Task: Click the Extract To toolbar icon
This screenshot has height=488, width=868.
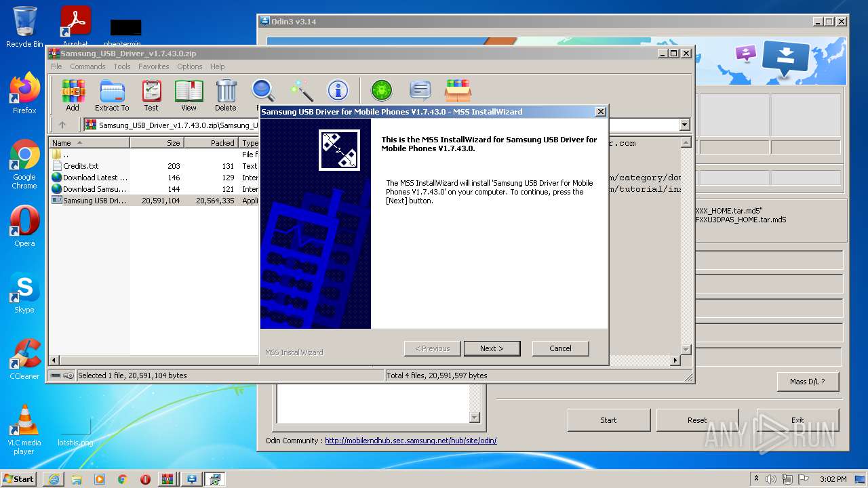Action: (x=112, y=95)
